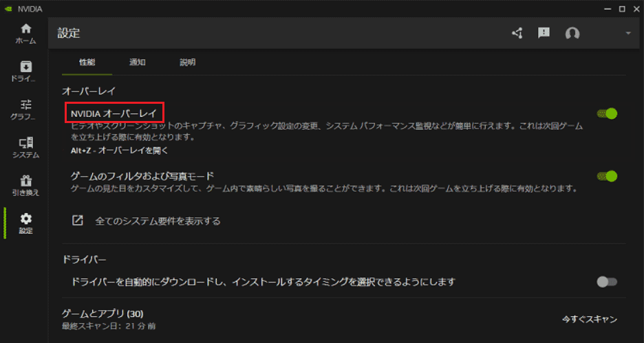Click the share icon in header
Image resolution: width=644 pixels, height=343 pixels.
[517, 33]
